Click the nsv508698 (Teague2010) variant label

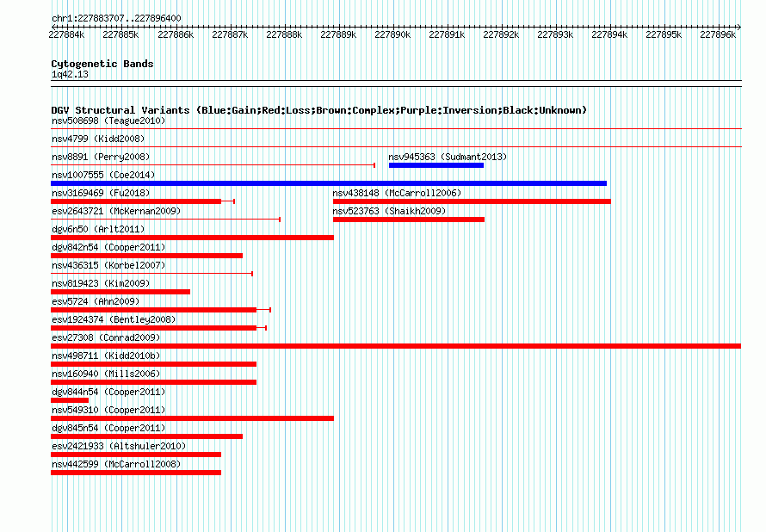point(108,121)
